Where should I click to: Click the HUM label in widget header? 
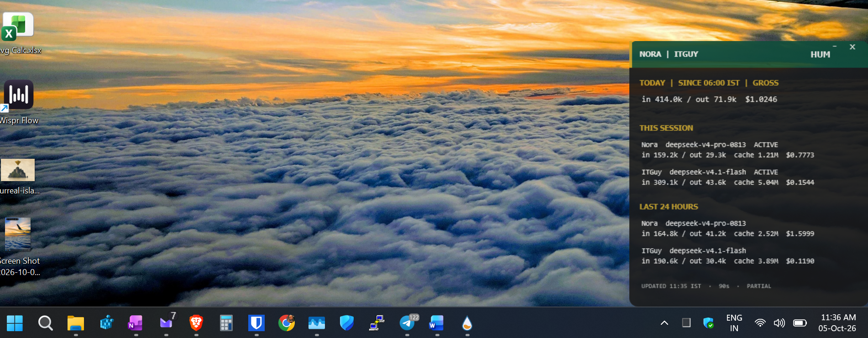click(820, 54)
